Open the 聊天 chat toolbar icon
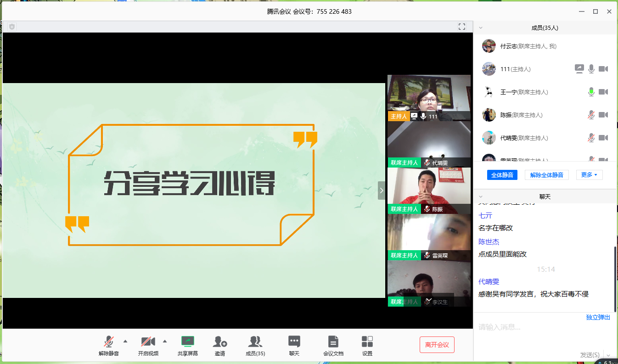This screenshot has height=364, width=618. pyautogui.click(x=294, y=346)
